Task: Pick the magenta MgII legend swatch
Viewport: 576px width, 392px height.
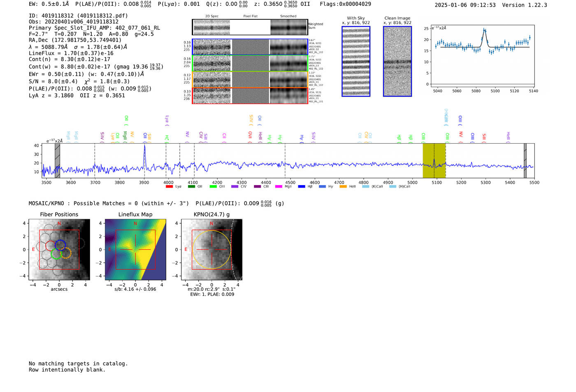Action: coord(279,187)
